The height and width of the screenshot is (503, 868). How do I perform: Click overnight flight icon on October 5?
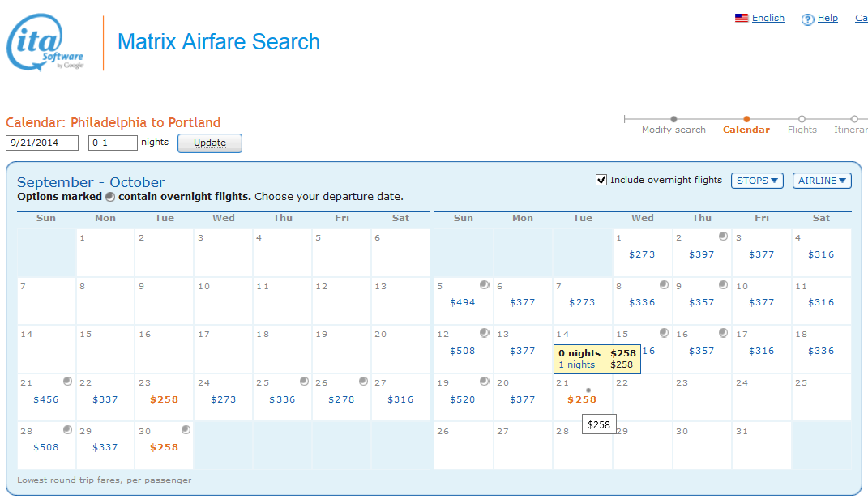(x=484, y=284)
